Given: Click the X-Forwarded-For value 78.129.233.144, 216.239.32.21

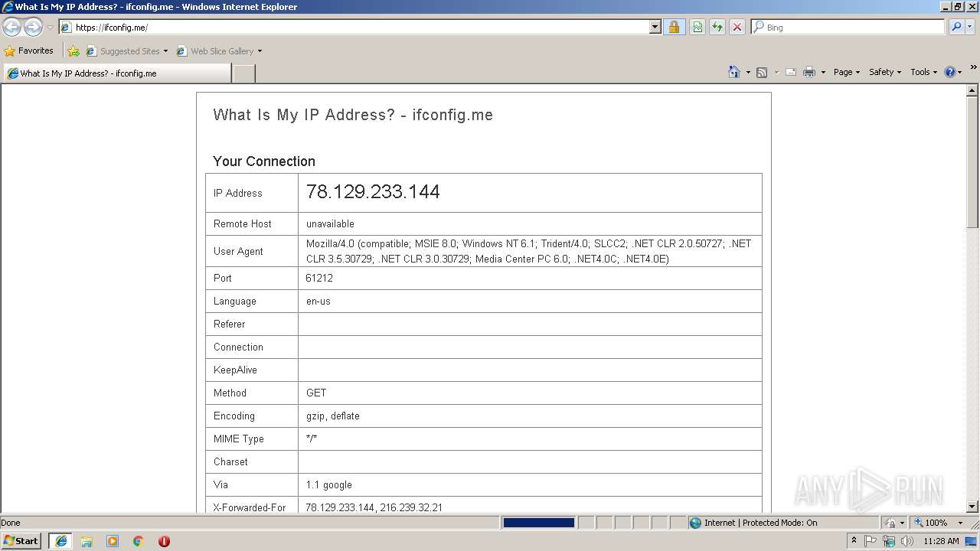Looking at the screenshot, I should [374, 507].
